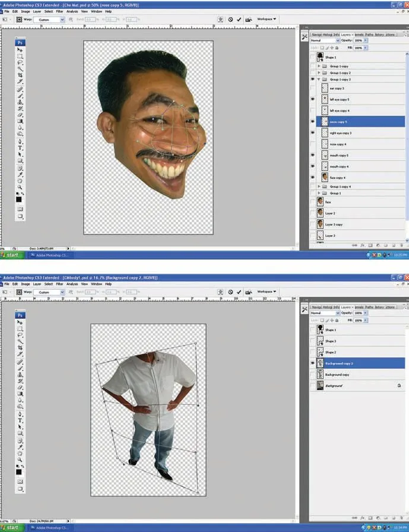
Task: Expand the Group 1 copy 2 folder
Action: point(319,72)
